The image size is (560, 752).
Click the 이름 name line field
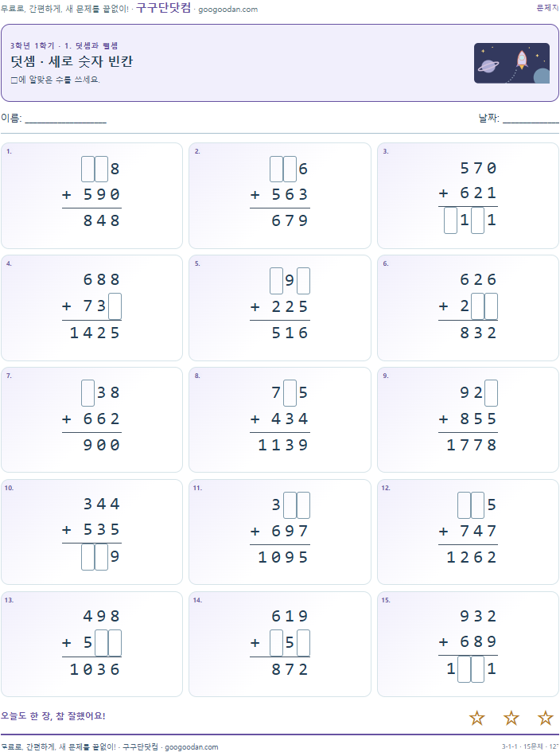66,119
